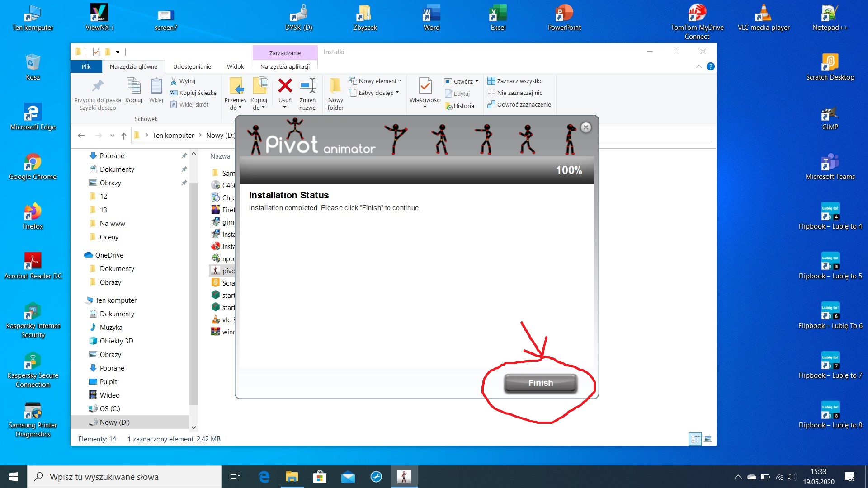This screenshot has height=488, width=868.
Task: Collapse the ribbon using the chevron
Action: [x=698, y=66]
